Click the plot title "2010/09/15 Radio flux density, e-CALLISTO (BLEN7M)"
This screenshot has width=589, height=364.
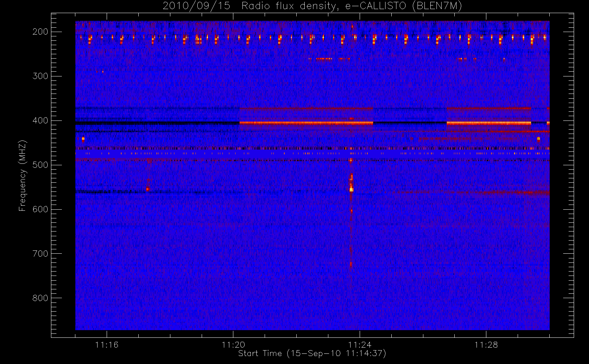coord(312,6)
